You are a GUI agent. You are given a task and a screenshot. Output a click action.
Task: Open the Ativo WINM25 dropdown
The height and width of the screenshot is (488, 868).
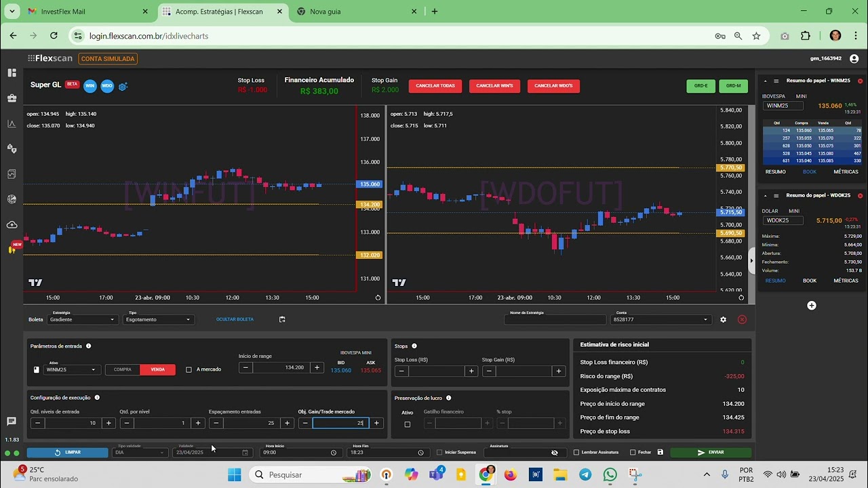(x=73, y=369)
